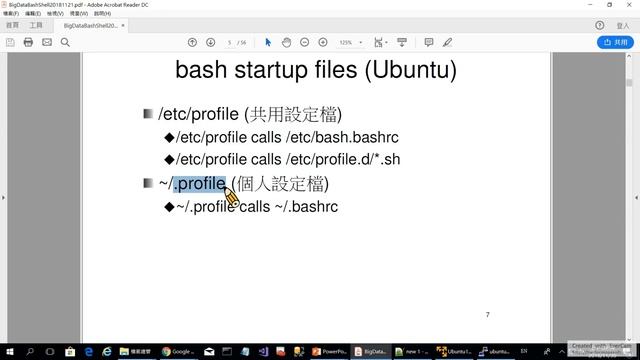The height and width of the screenshot is (360, 640).
Task: Open the View menu
Action: tap(55, 13)
